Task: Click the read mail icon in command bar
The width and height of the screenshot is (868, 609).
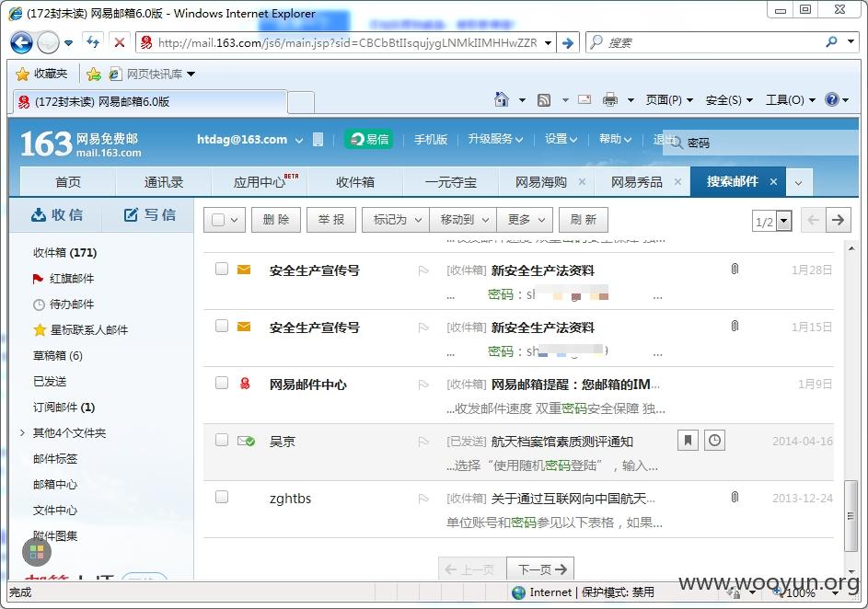Action: click(584, 99)
